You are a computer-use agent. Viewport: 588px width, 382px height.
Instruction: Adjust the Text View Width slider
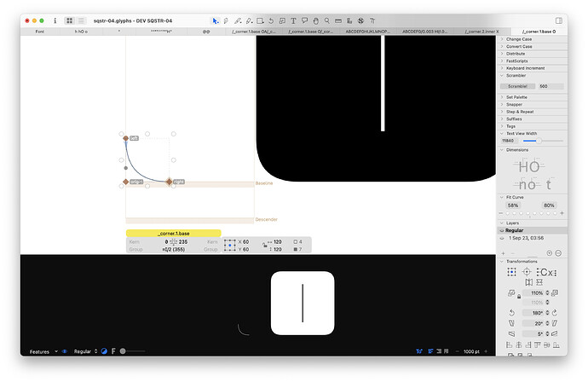pyautogui.click(x=543, y=141)
